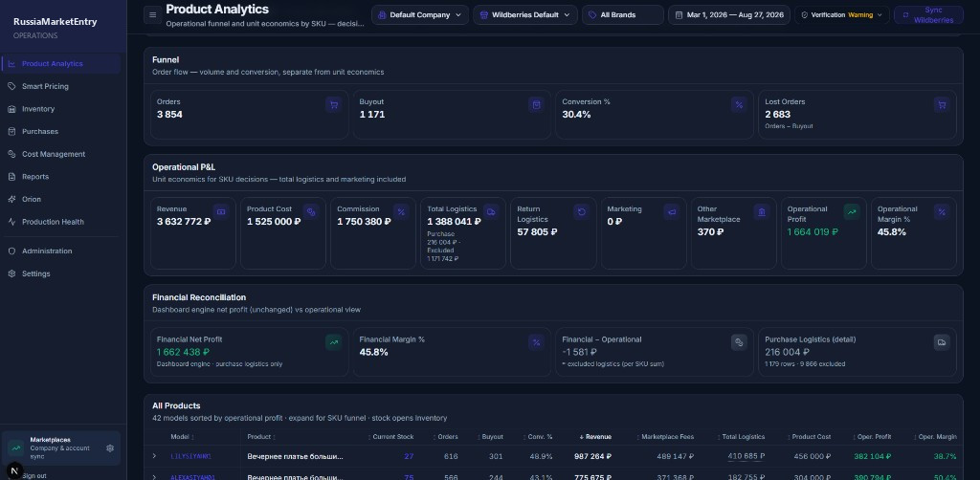
Task: Toggle the sidebar hamburger menu button
Action: point(152,15)
